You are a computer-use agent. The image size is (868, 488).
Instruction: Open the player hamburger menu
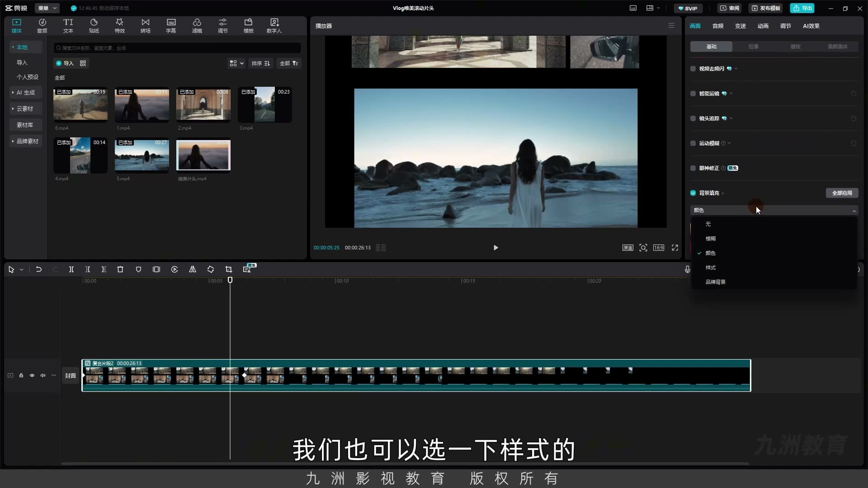(x=671, y=26)
